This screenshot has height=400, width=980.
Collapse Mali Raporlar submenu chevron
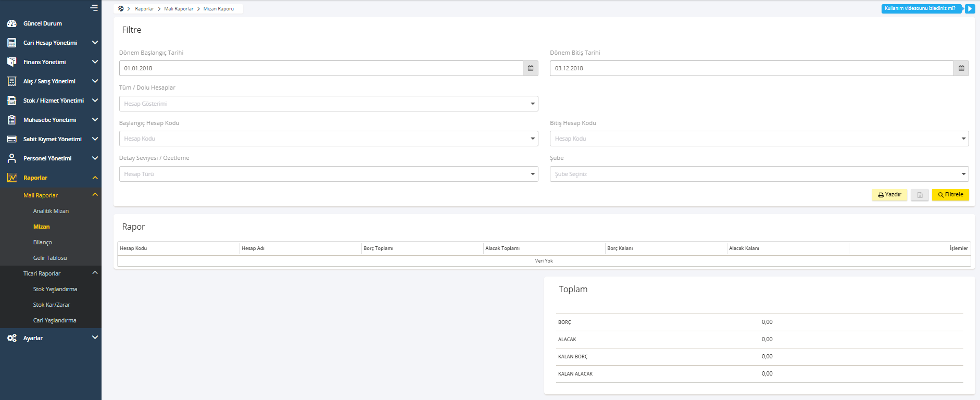(95, 195)
